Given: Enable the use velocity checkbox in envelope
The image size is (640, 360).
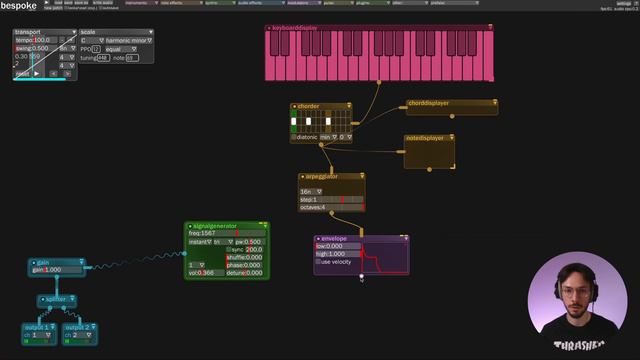Looking at the screenshot, I should point(318,262).
